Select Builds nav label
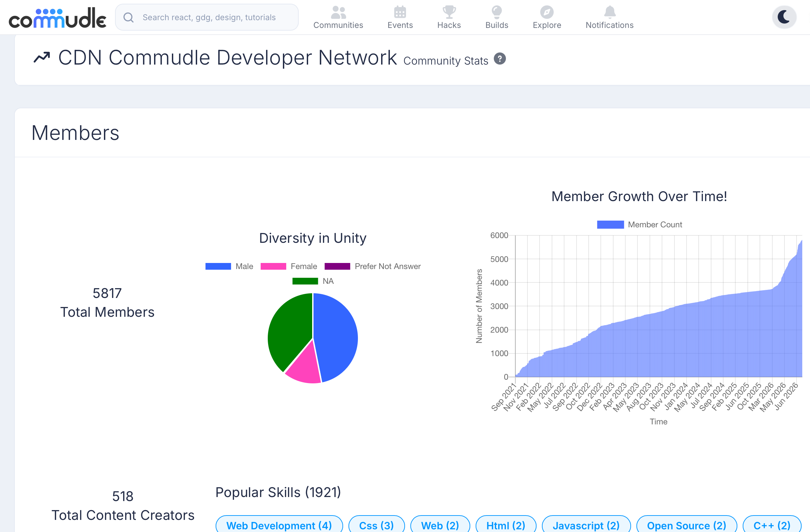The width and height of the screenshot is (810, 532). [496, 25]
